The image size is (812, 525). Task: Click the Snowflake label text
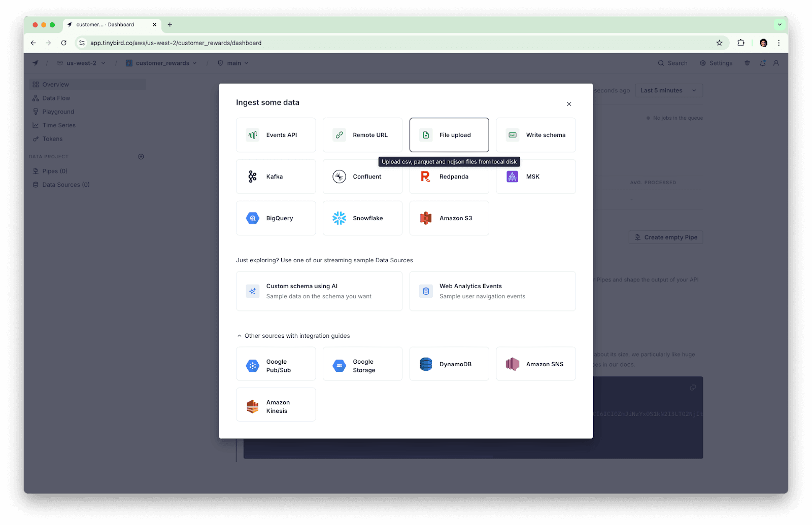(368, 218)
